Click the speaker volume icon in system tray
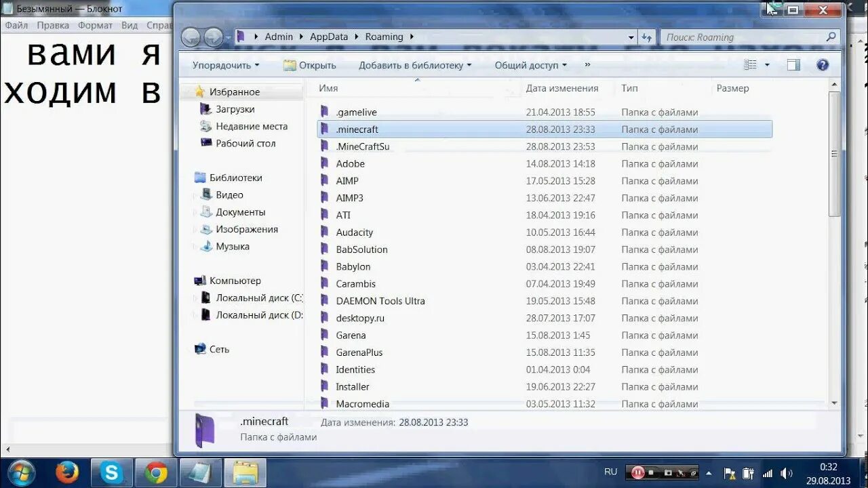The width and height of the screenshot is (868, 488). point(787,473)
